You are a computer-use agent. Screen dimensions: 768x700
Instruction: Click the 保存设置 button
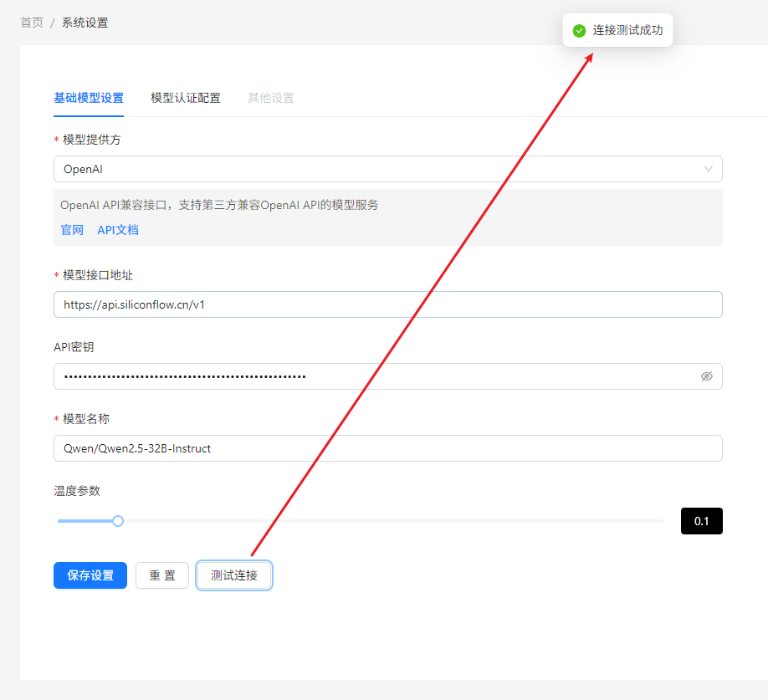click(90, 575)
